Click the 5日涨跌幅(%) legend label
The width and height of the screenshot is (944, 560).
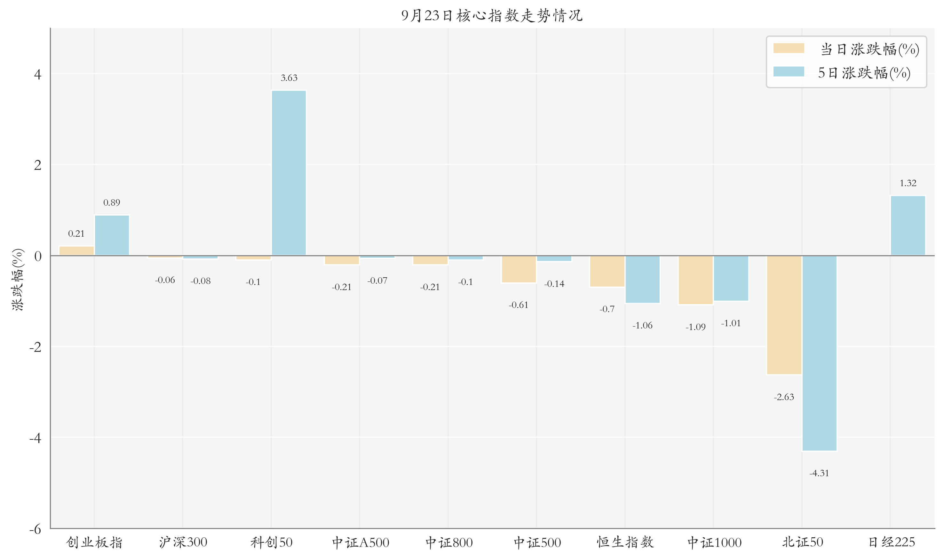pyautogui.click(x=864, y=73)
